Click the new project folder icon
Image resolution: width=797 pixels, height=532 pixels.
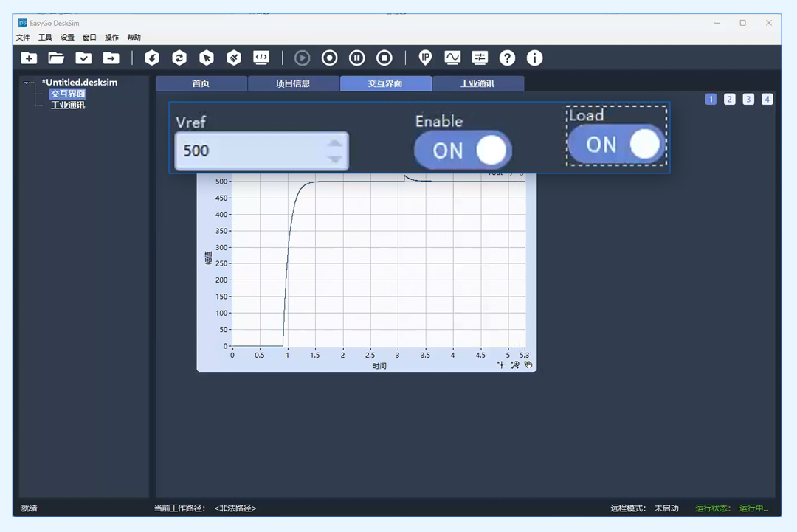(29, 58)
